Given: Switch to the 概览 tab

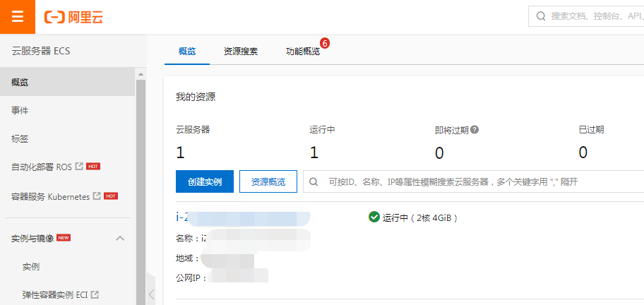Looking at the screenshot, I should 187,52.
